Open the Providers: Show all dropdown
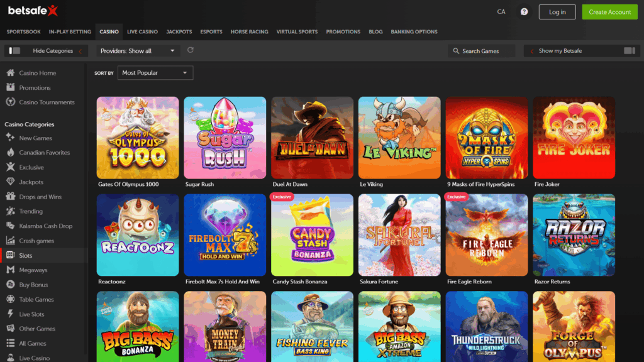Viewport: 644px width, 362px height. pyautogui.click(x=138, y=50)
